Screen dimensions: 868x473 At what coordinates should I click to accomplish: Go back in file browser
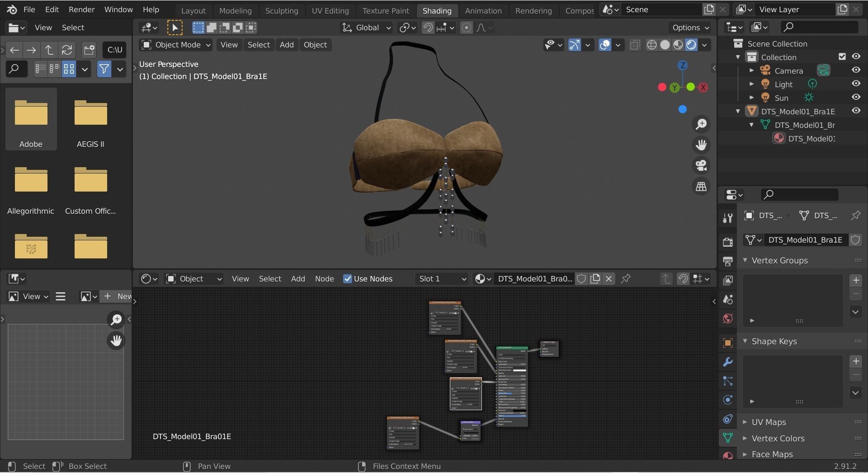[14, 50]
